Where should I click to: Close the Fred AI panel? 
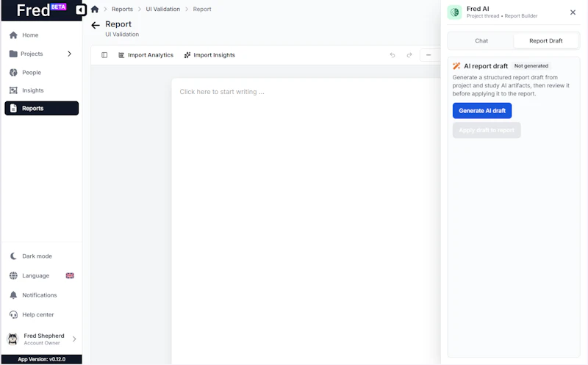click(x=573, y=12)
